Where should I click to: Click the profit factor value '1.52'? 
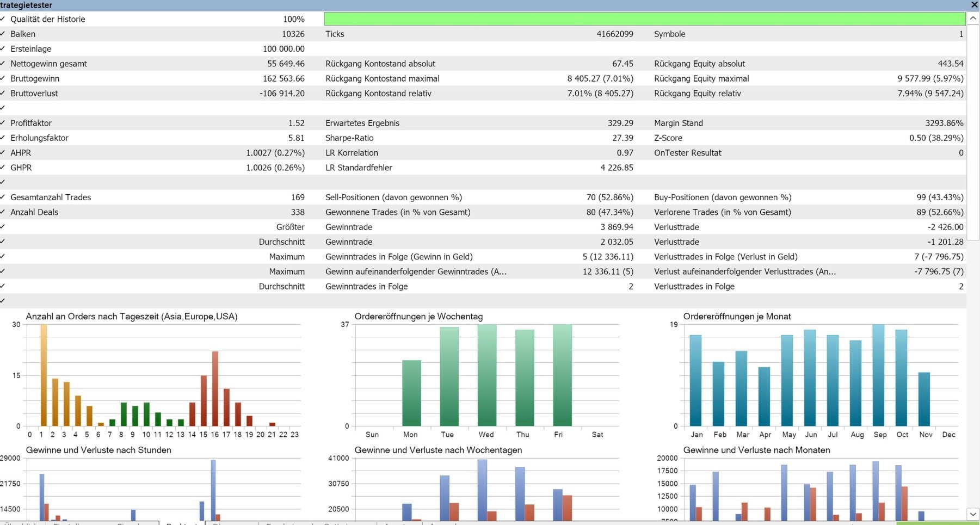(x=297, y=123)
